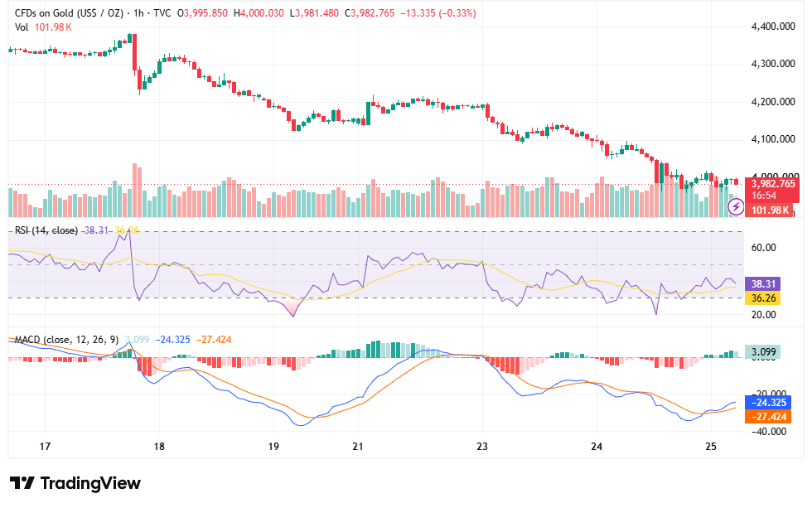Screen dimensions: 812x508
Task: Click the 4,400.000 price axis label
Action: 772,27
